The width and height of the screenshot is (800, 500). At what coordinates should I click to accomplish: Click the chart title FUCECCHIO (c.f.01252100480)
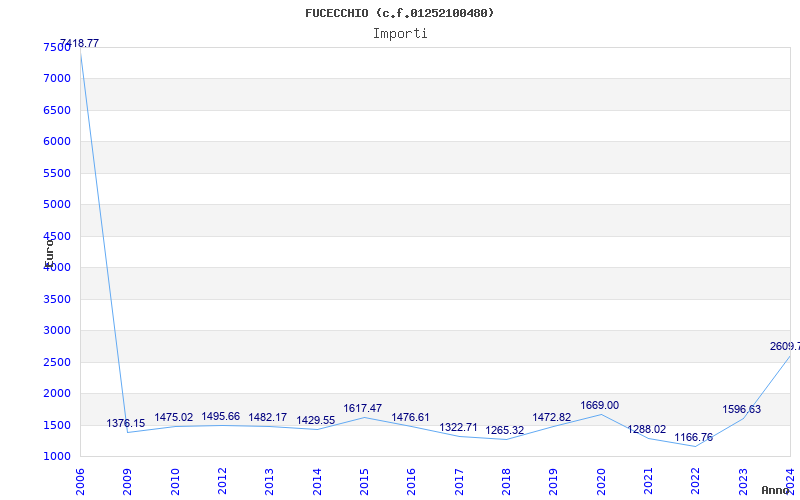(x=399, y=13)
